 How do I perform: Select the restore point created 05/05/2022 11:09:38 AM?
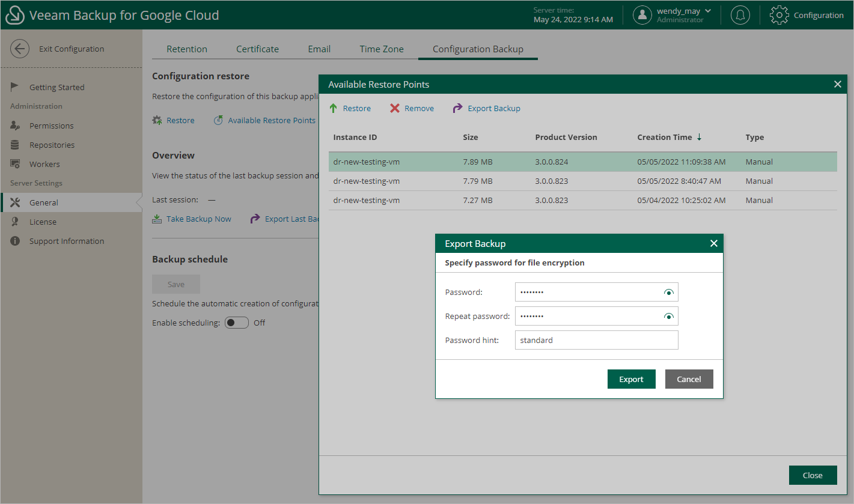pos(583,162)
